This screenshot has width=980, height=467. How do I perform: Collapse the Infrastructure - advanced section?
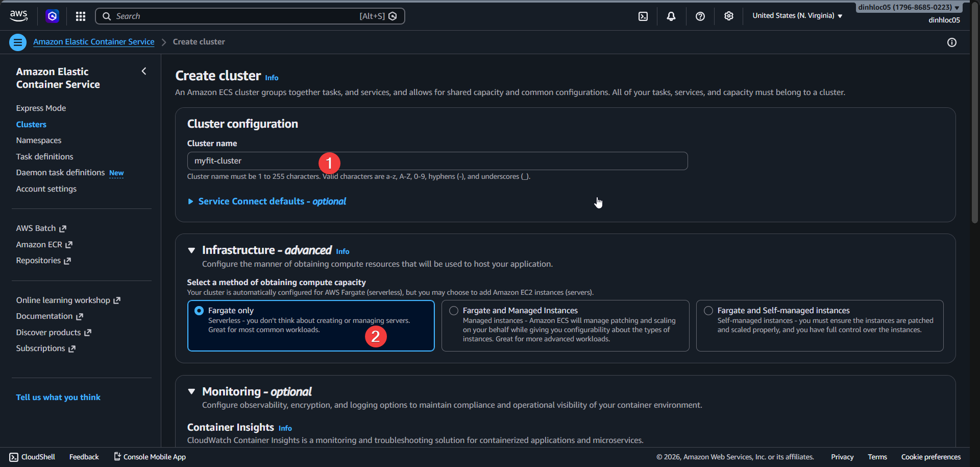[x=191, y=250]
